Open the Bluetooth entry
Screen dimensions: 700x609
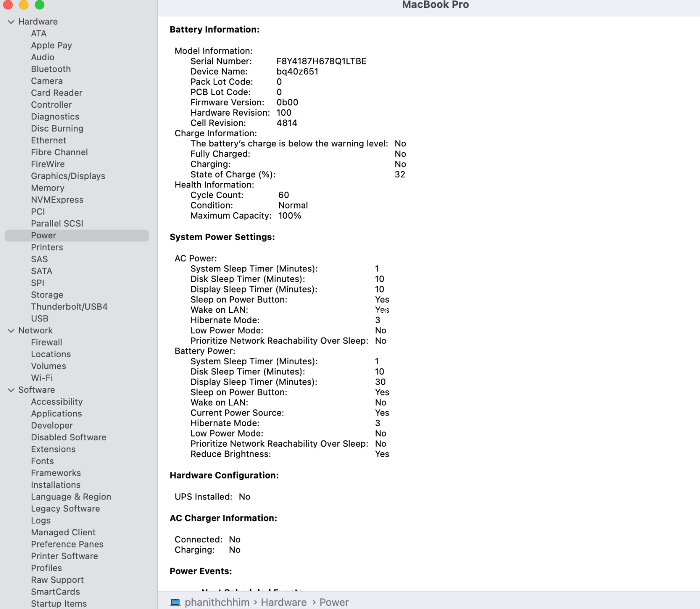tap(51, 69)
